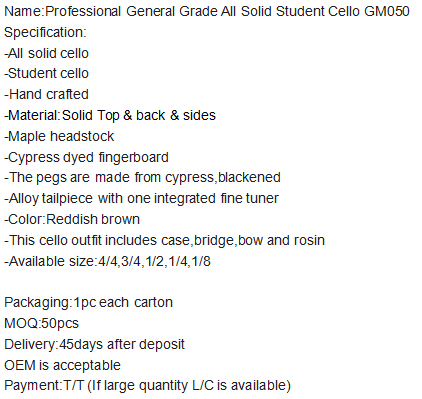Click the Available size line

107,261
